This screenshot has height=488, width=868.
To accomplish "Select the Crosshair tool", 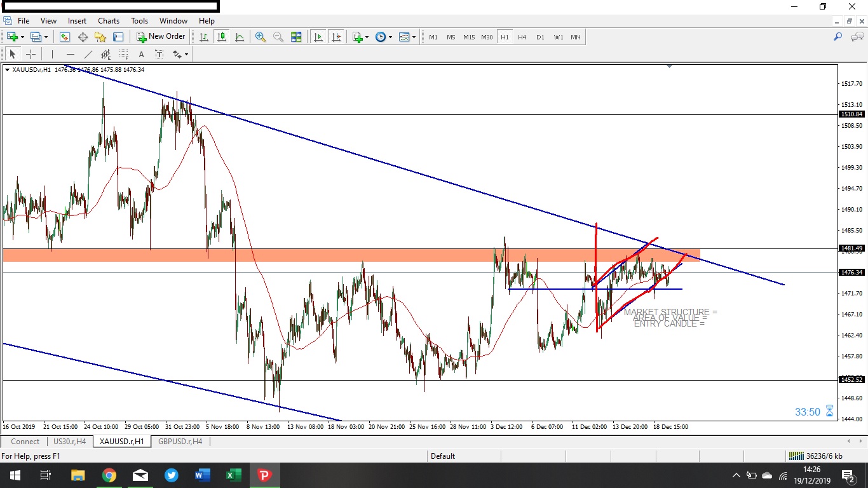I will pyautogui.click(x=31, y=55).
